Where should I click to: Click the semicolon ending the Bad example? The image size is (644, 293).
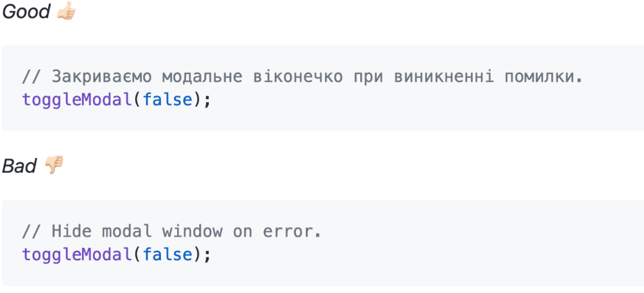pos(207,255)
